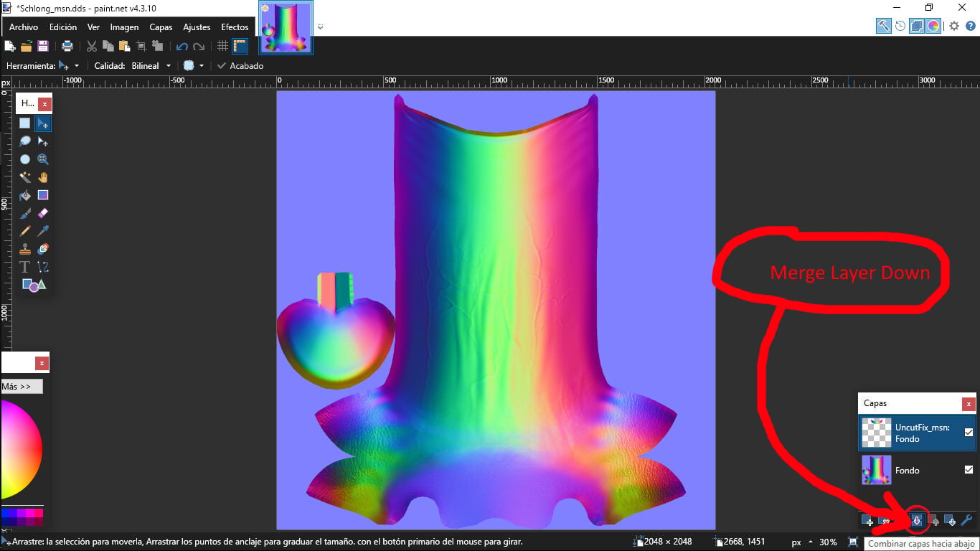This screenshot has width=980, height=551.
Task: Select the Eraser tool
Action: tap(43, 213)
